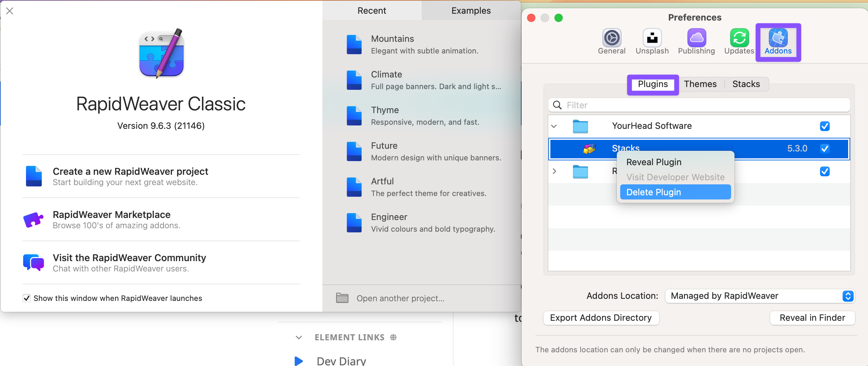Image resolution: width=868 pixels, height=366 pixels.
Task: Click the Community chat bubbles icon
Action: pyautogui.click(x=33, y=263)
